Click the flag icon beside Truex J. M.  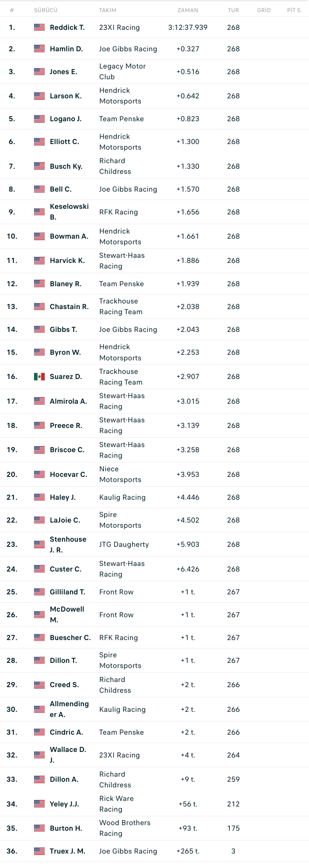click(39, 851)
